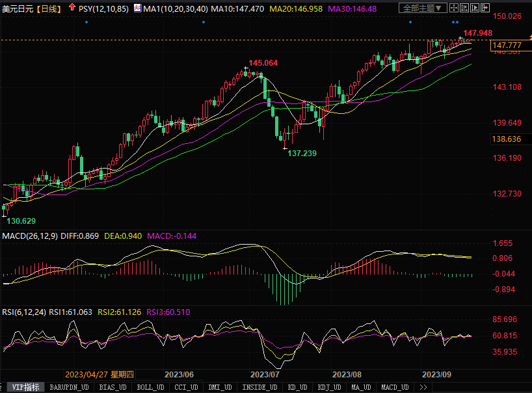Screen dimensions: 532x393
Task: Switch to the MACD_UD tab
Action: click(x=397, y=387)
